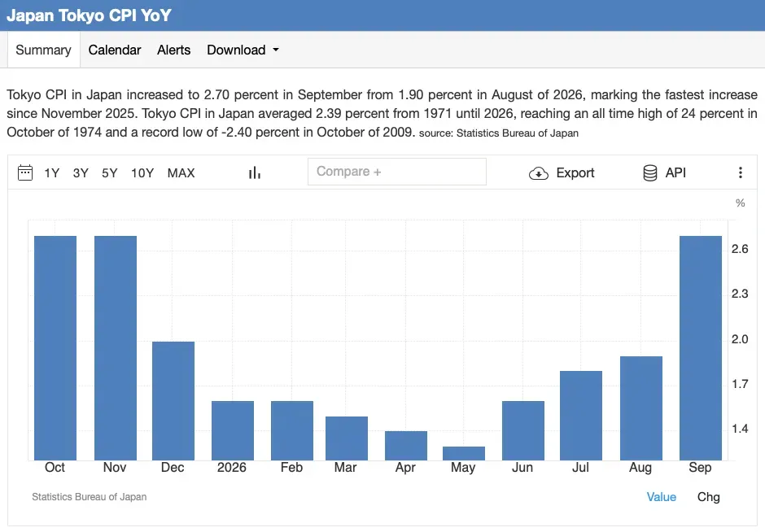
Task: Select the MAX time range
Action: click(181, 173)
